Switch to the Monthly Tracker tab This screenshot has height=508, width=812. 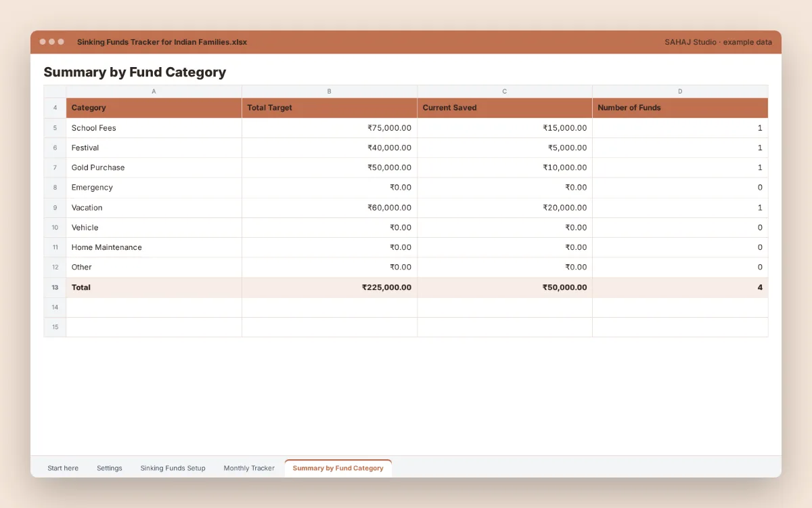pos(249,468)
